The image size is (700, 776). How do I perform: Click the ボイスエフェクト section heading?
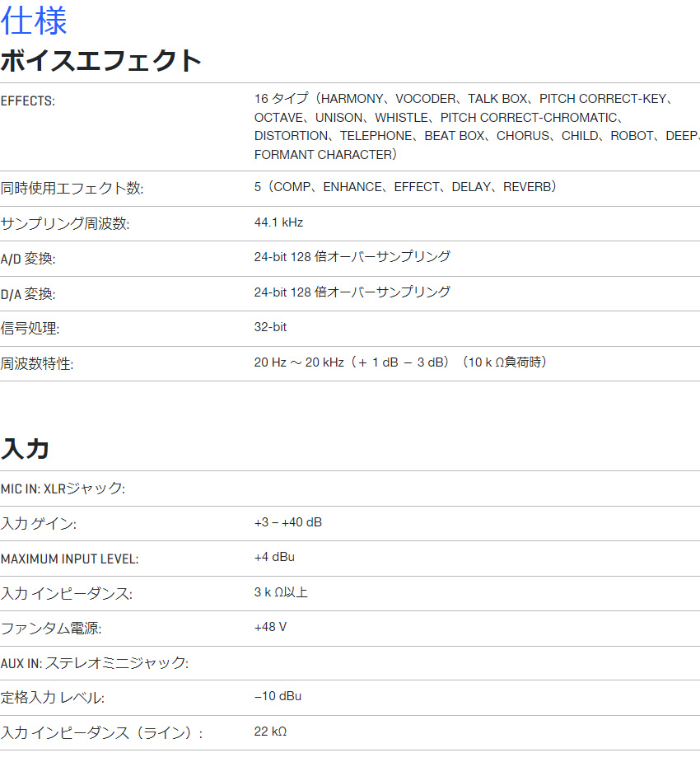(x=100, y=61)
